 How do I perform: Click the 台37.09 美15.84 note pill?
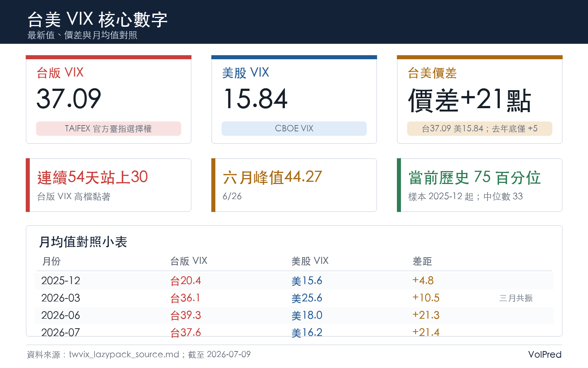(480, 128)
